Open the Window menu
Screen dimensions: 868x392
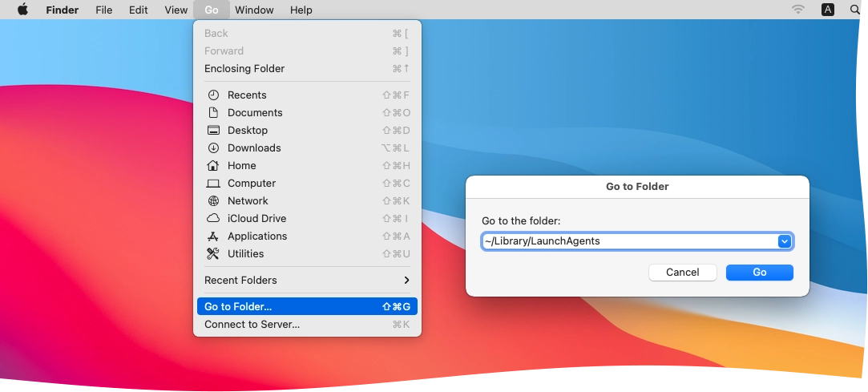pos(254,10)
